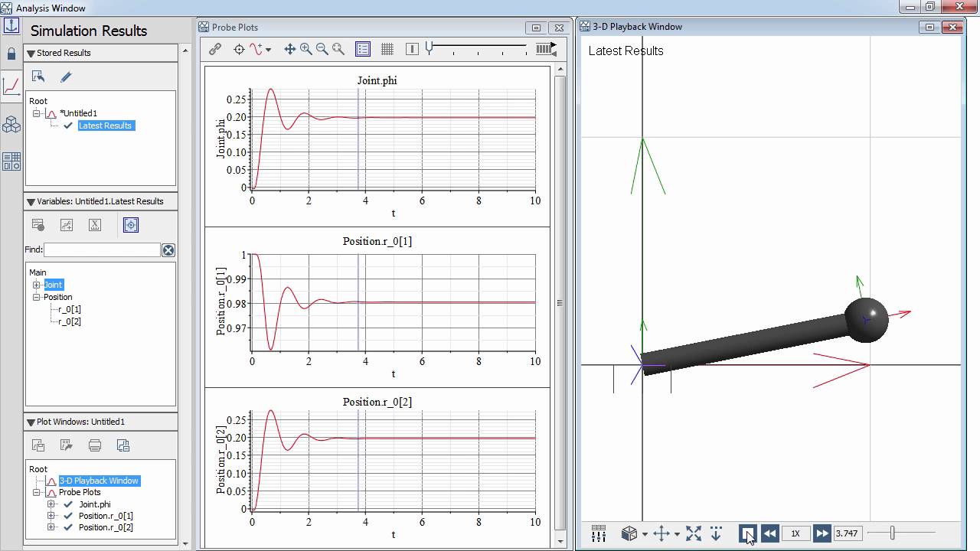Select r_0[1] under Position variables
Image resolution: width=980 pixels, height=551 pixels.
[x=70, y=309]
